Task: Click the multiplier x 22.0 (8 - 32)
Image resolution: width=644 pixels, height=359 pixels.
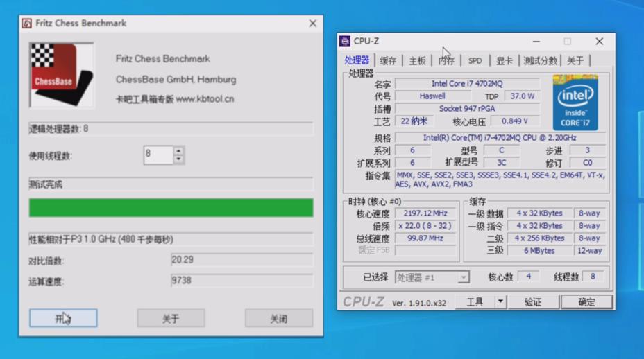Action: 425,226
